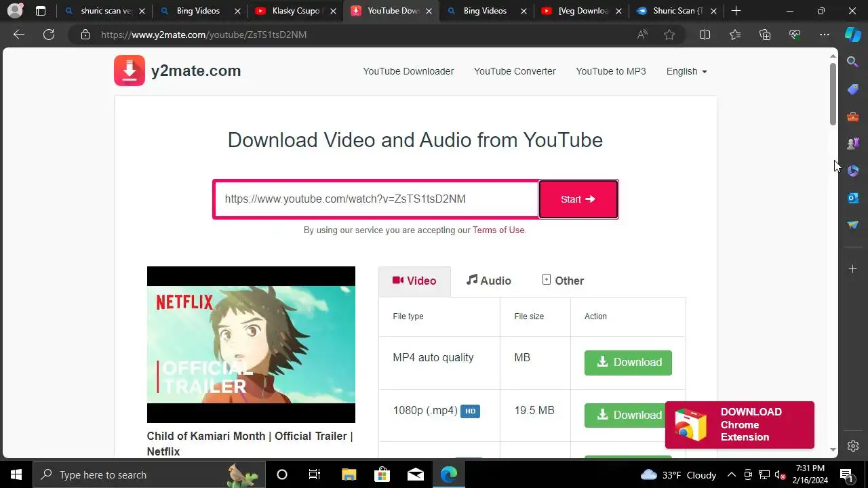Open sidebar Games chess icon
The image size is (868, 488).
[853, 144]
